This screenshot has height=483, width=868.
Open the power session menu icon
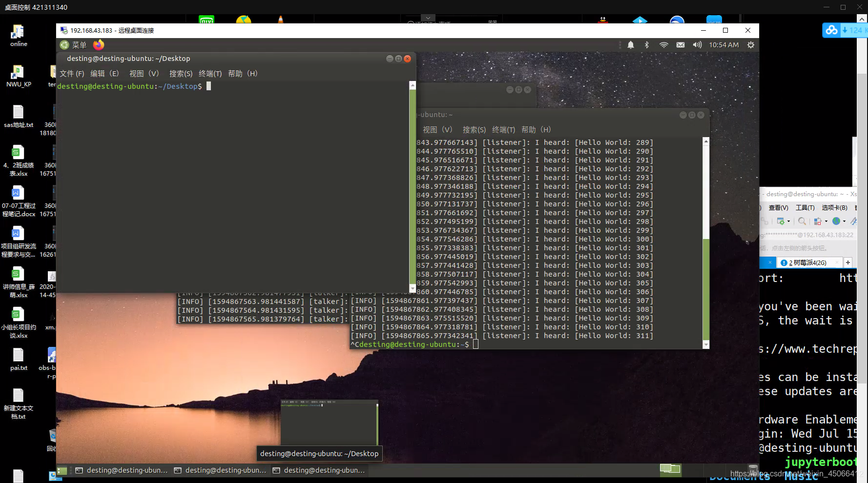click(751, 45)
